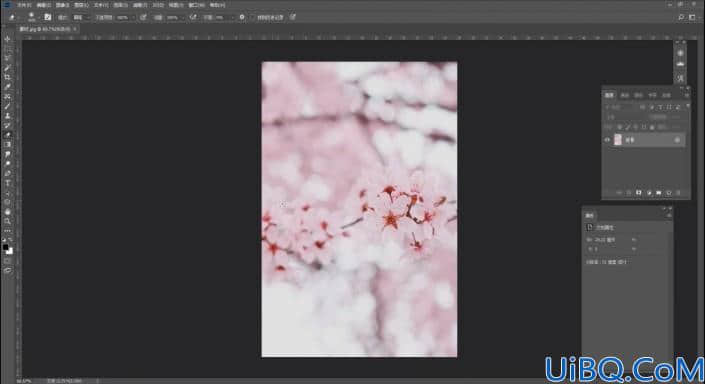Select the Eyedropper tool
Image resolution: width=705 pixels, height=384 pixels.
click(7, 87)
